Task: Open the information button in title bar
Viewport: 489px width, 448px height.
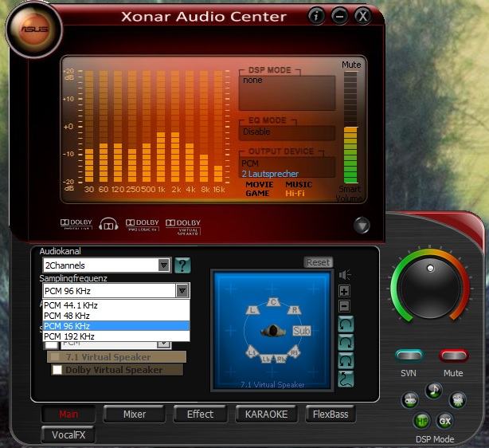Action: click(316, 16)
